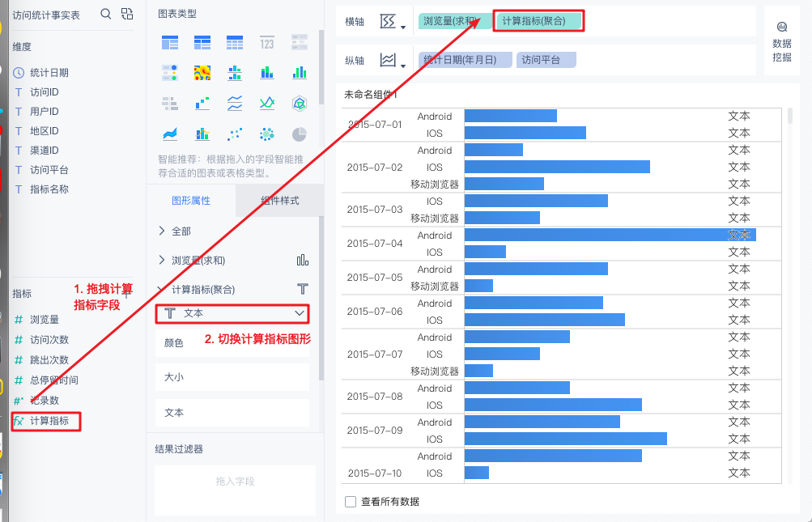The image size is (812, 522).
Task: Select the 跳出次数 indicator field
Action: (49, 360)
